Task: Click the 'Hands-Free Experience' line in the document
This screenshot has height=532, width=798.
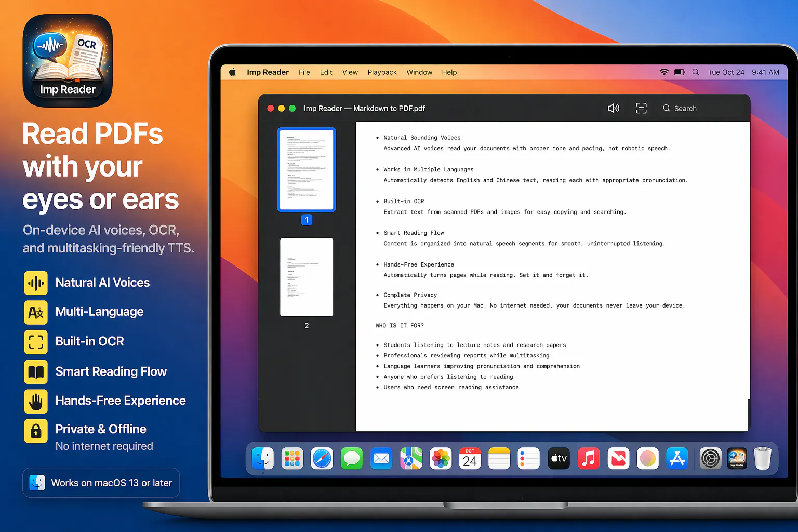Action: 419,264
